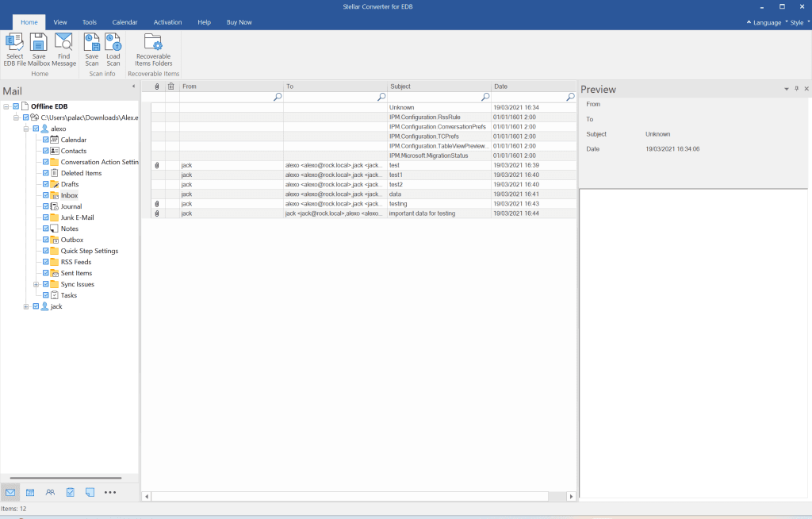The width and height of the screenshot is (812, 519).
Task: Click left arrow of horizontal scrollbar
Action: pos(147,497)
